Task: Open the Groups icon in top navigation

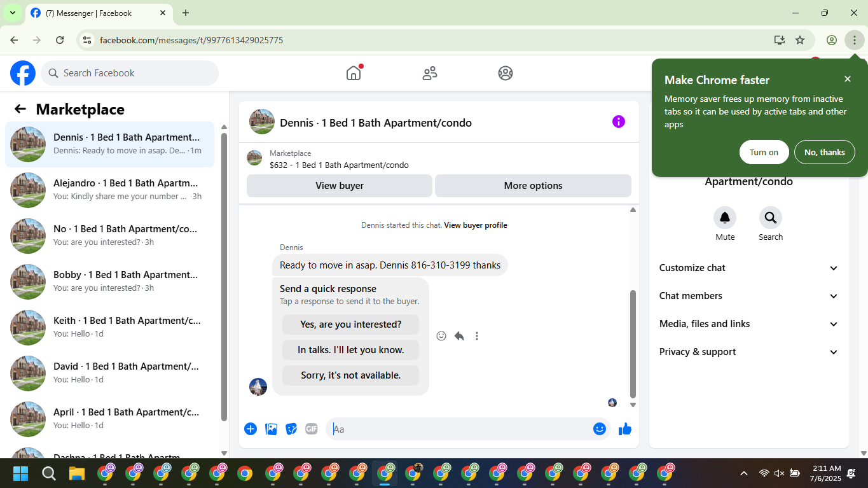Action: (x=506, y=73)
